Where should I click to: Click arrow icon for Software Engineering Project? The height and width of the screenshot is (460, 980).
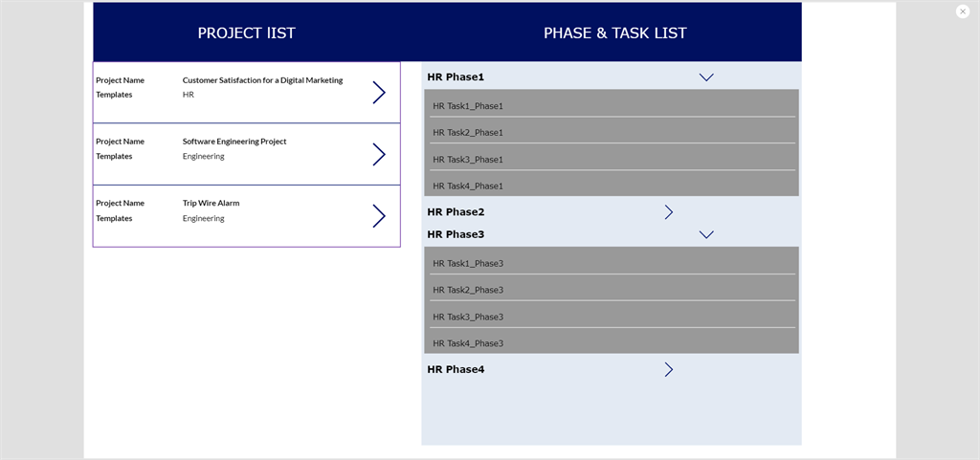[x=379, y=154]
